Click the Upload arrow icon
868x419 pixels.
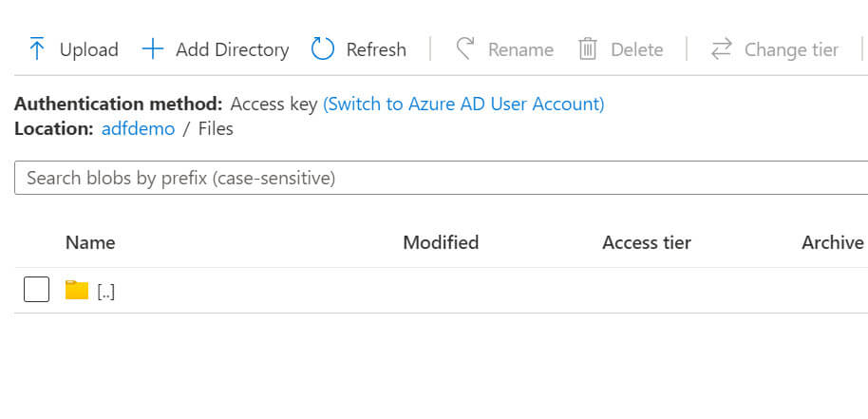tap(37, 49)
